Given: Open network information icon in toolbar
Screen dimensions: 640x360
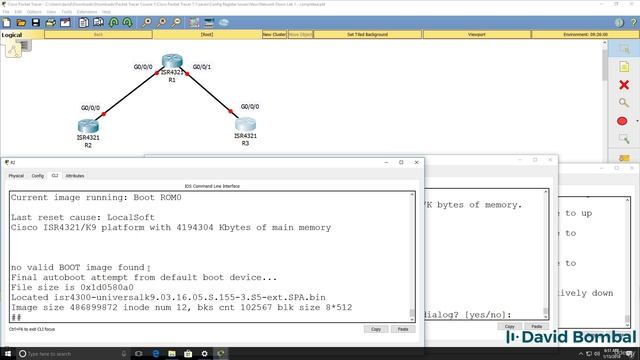Looking at the screenshot, I should [619, 23].
